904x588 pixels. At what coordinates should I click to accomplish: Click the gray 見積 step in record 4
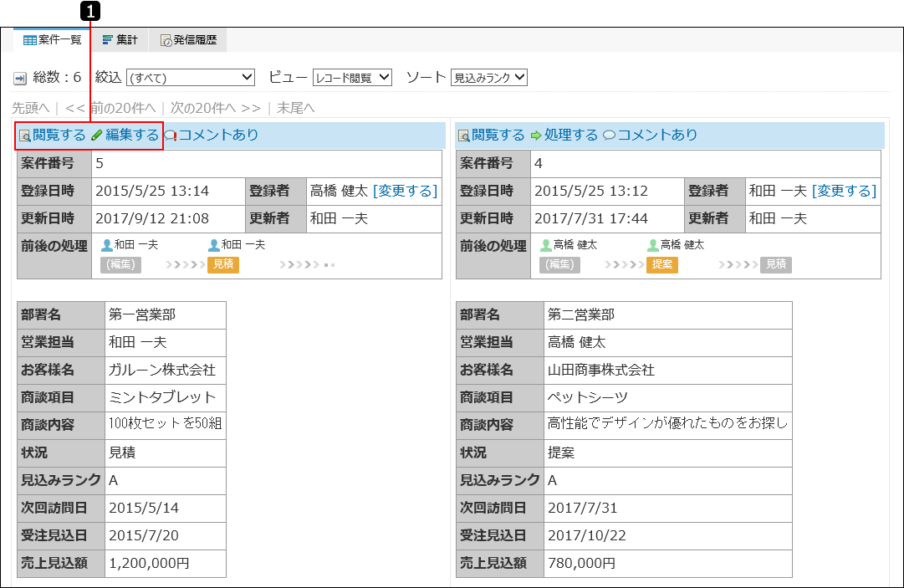coord(776,264)
